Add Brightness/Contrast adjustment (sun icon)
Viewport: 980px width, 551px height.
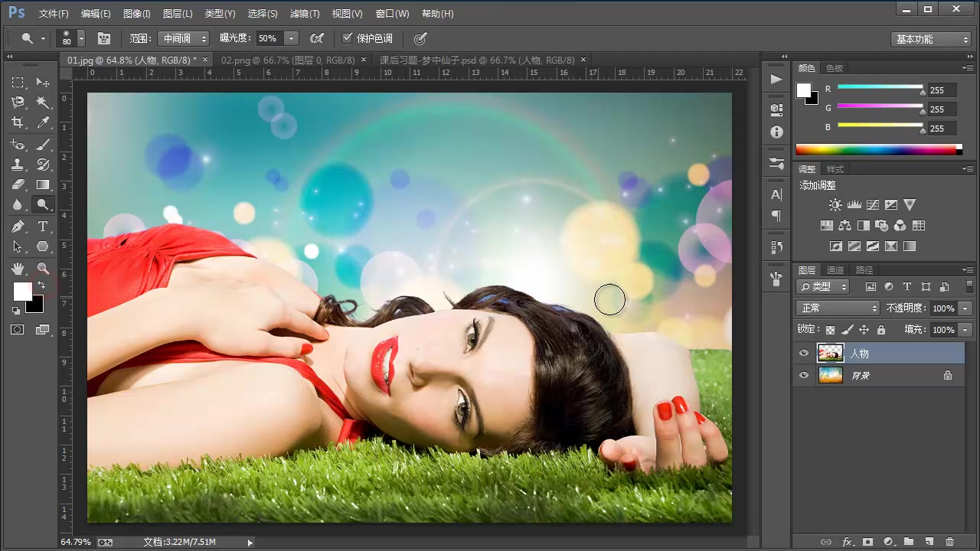(x=835, y=204)
